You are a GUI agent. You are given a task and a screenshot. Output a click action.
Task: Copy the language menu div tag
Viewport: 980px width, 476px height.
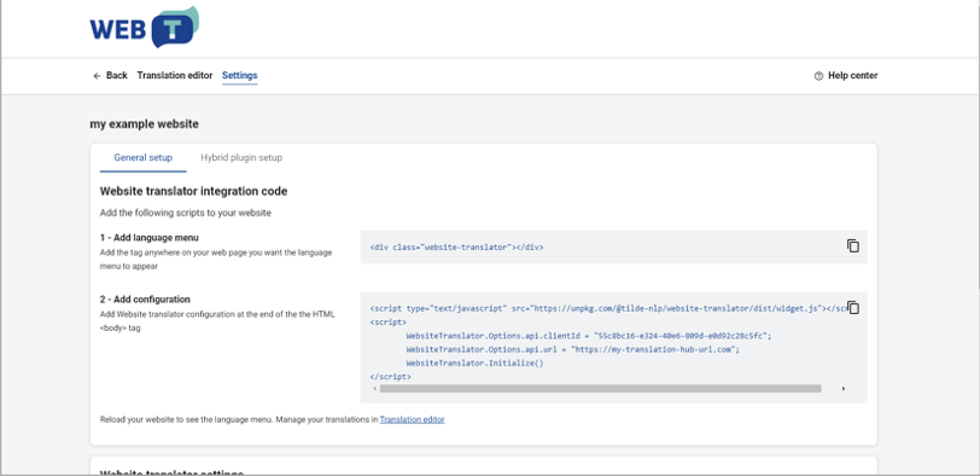coord(853,246)
